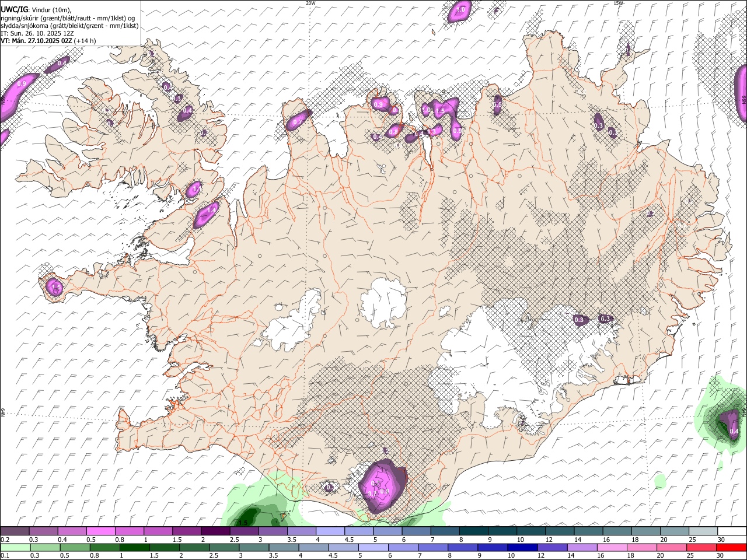Click the "(+14 h)" forecast offset text
The height and width of the screenshot is (560, 747).
[85, 41]
